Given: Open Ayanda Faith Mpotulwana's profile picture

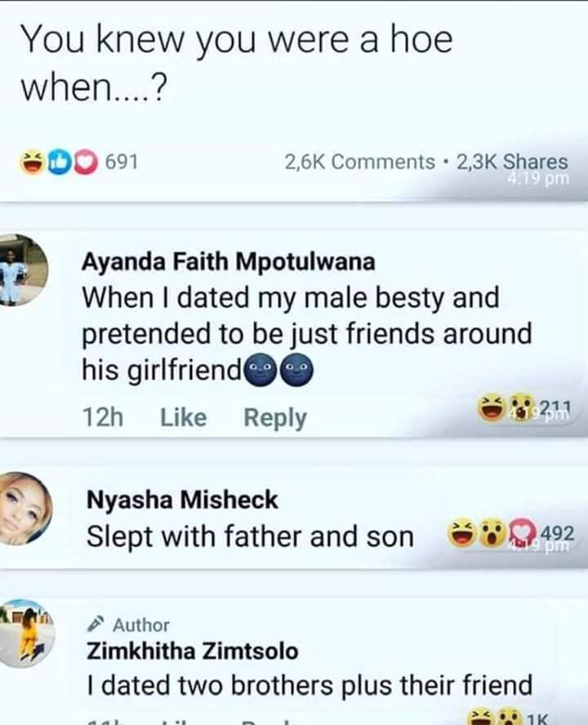Looking at the screenshot, I should 23,270.
